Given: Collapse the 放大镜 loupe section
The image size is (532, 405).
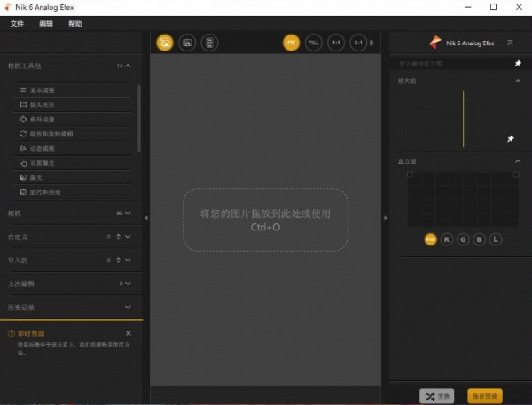Looking at the screenshot, I should (x=518, y=81).
